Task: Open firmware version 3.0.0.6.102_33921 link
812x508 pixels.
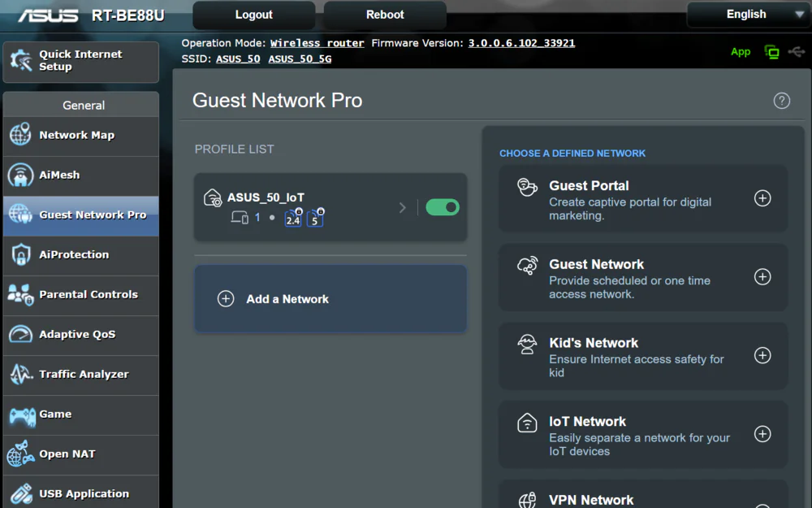Action: point(521,43)
